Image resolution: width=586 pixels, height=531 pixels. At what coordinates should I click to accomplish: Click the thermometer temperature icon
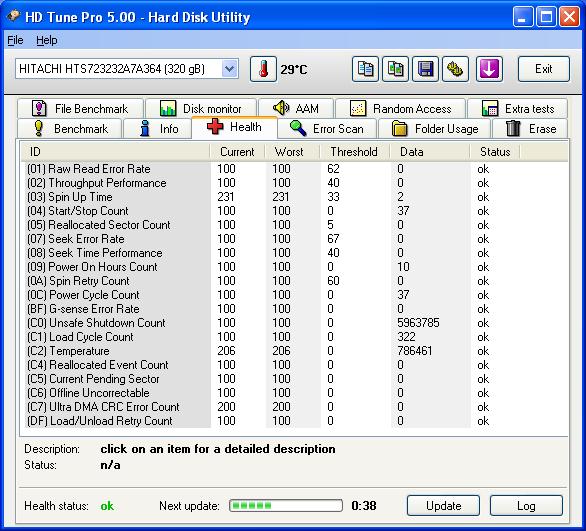[x=263, y=69]
